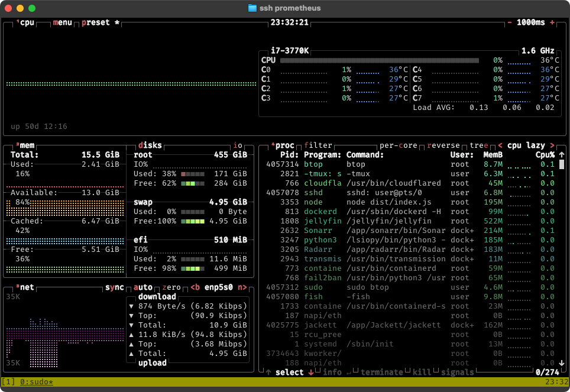Toggle the disks panel
Screen dimensions: 570x392
coord(150,145)
